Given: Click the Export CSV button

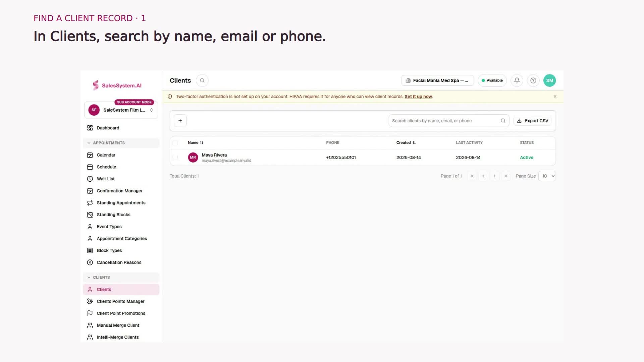Looking at the screenshot, I should tap(532, 121).
